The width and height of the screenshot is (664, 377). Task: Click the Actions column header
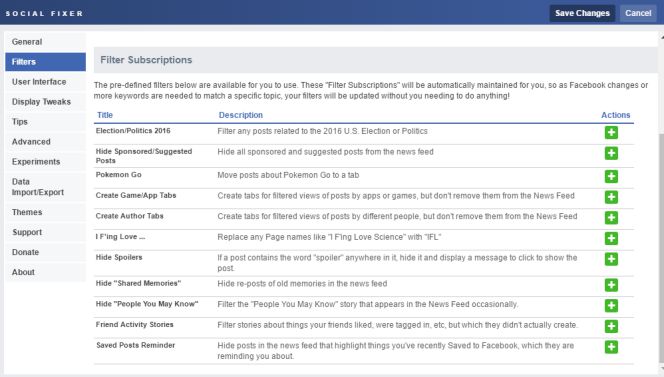[x=616, y=115]
